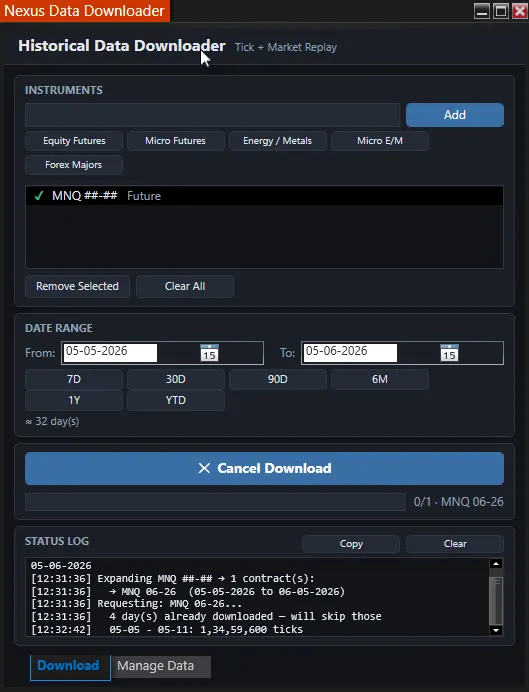The height and width of the screenshot is (692, 529).
Task: Click the status log scroll-up arrow
Action: (496, 564)
